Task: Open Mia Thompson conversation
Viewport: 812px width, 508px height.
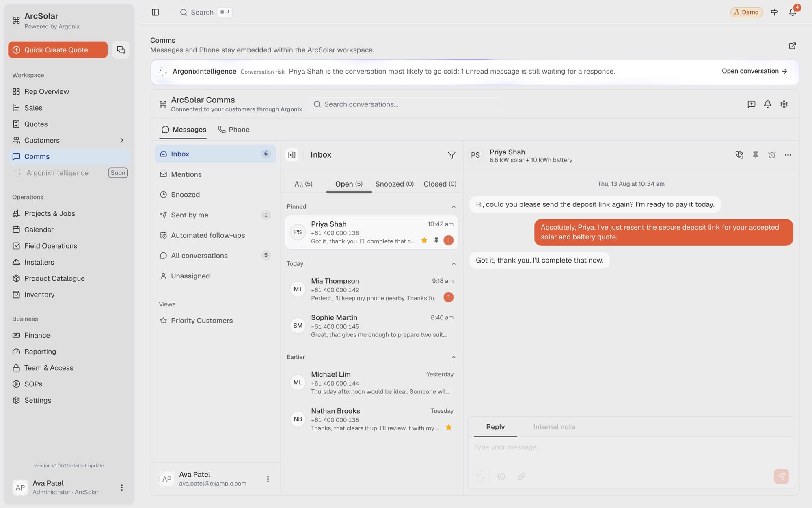Action: pyautogui.click(x=371, y=289)
